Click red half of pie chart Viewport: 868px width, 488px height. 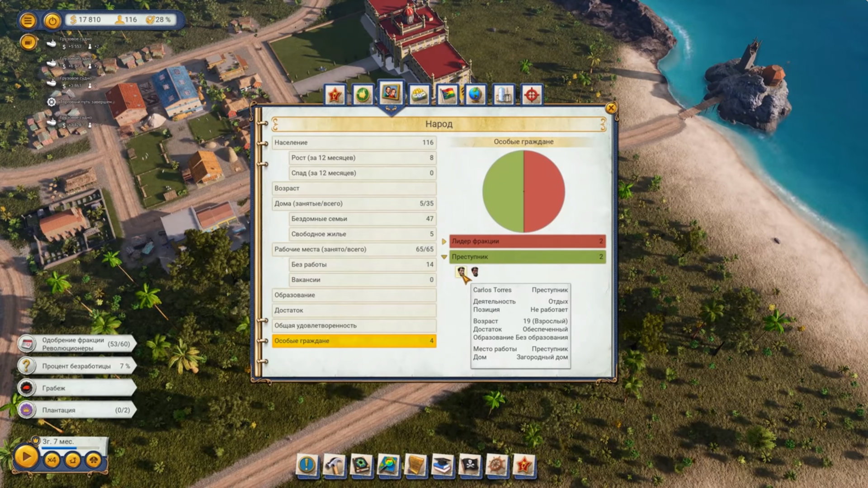[x=545, y=192]
